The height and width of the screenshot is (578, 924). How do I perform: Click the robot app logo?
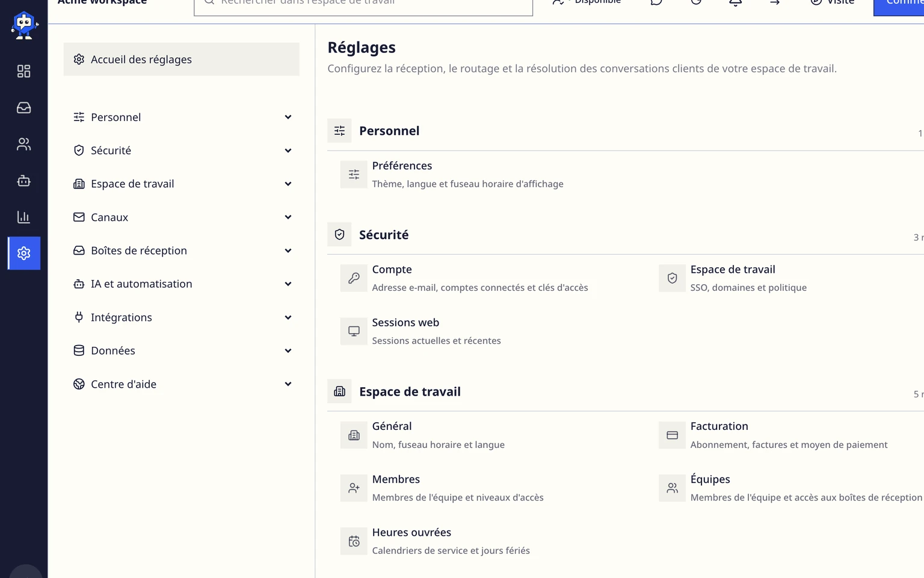point(24,25)
